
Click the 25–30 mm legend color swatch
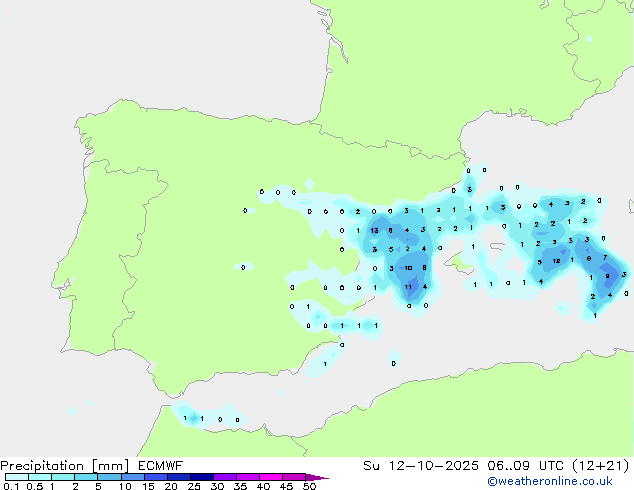[201, 477]
